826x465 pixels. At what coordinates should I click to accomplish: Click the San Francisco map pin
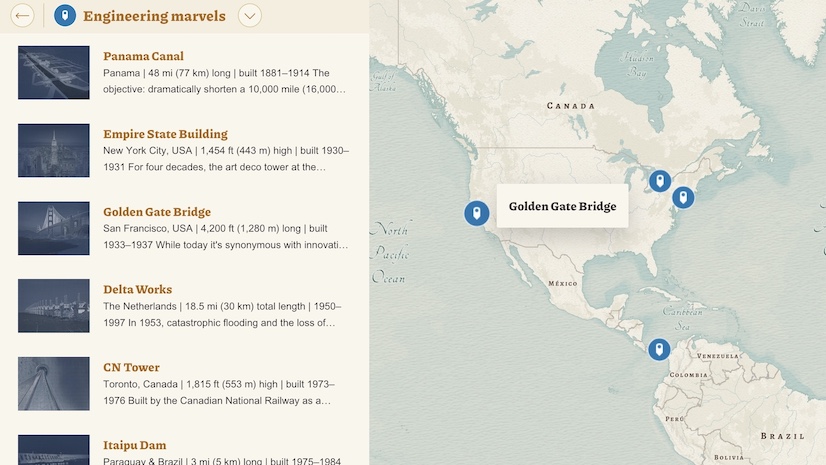pyautogui.click(x=477, y=212)
